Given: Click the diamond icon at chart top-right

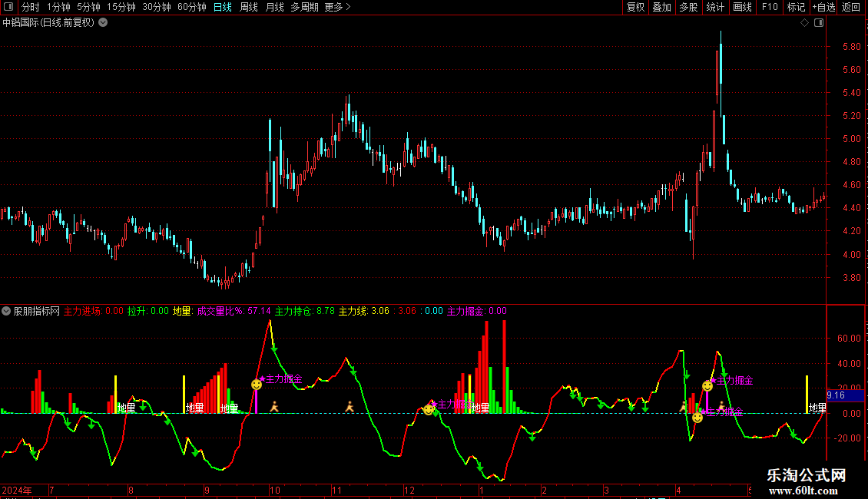Looking at the screenshot, I should [x=804, y=23].
